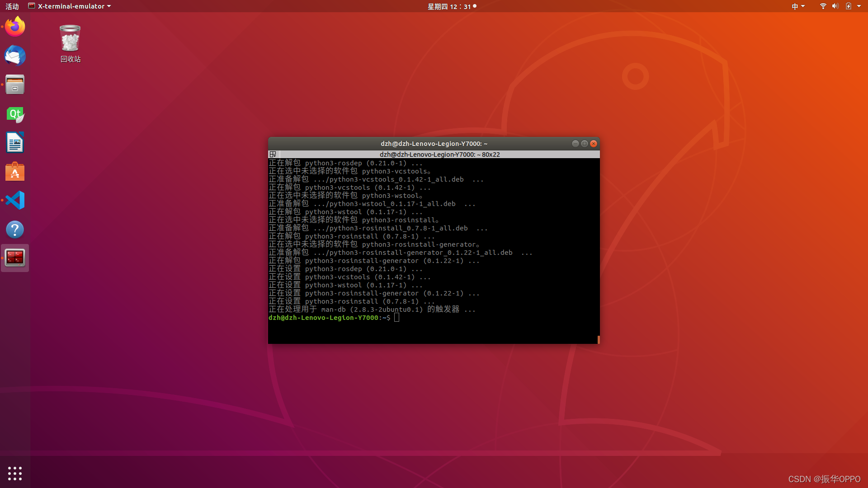Viewport: 868px width, 488px height.
Task: Open LibreOffice Writer icon
Action: (15, 143)
